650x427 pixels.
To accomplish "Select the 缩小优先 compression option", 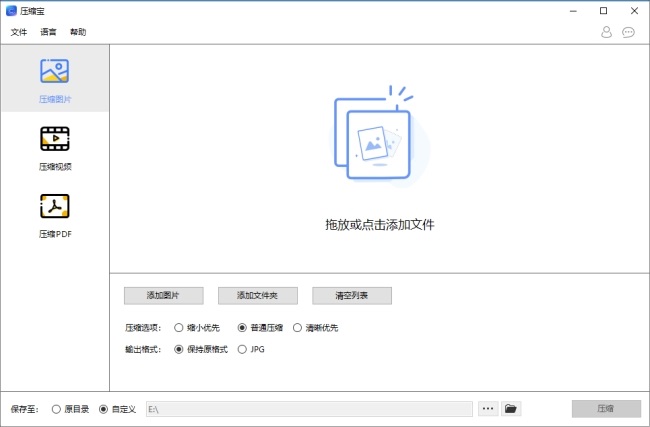I will [x=179, y=327].
